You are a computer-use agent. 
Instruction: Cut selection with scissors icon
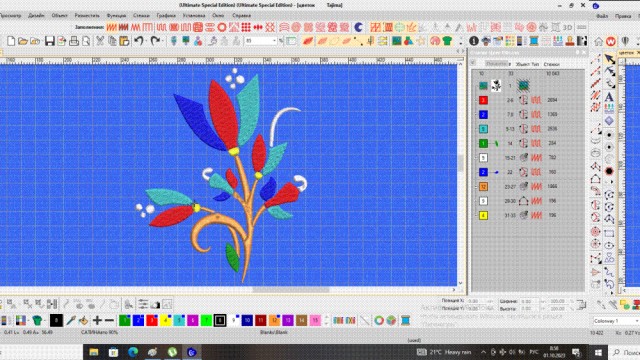[x=100, y=41]
